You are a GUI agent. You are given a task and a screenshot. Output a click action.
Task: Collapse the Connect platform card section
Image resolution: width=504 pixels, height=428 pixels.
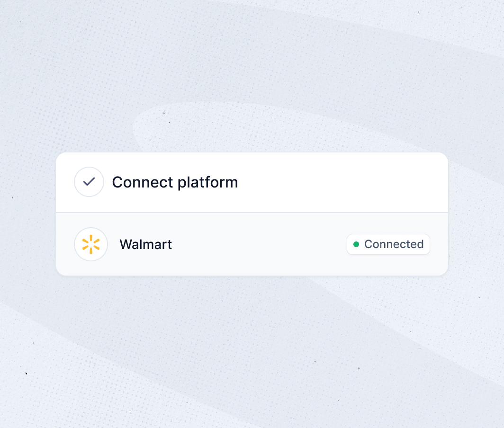click(x=252, y=182)
